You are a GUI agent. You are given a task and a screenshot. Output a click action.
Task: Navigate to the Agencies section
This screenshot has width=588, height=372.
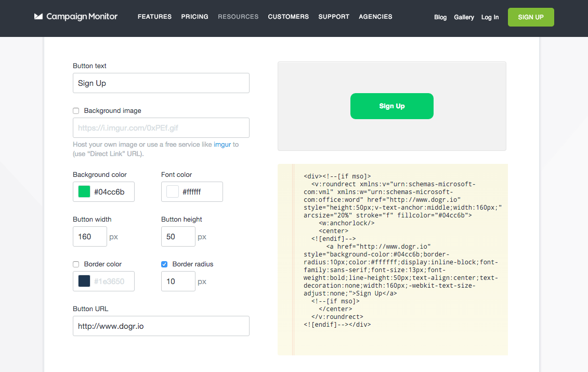tap(375, 17)
